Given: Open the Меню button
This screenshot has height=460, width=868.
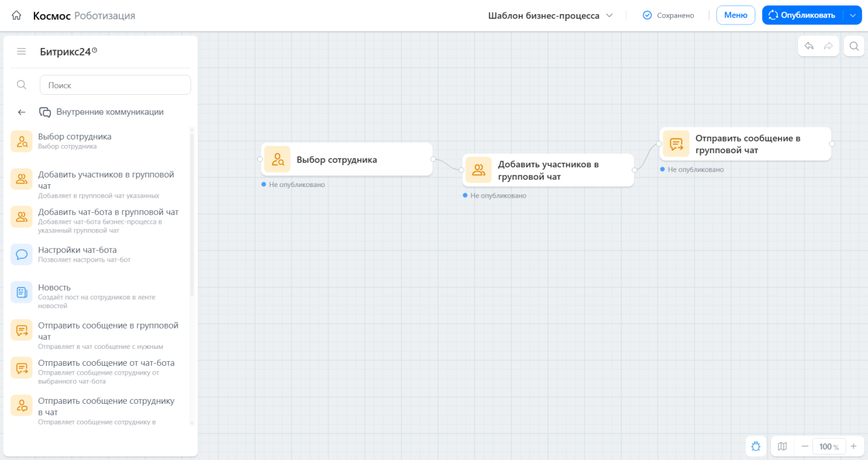Looking at the screenshot, I should pyautogui.click(x=736, y=15).
